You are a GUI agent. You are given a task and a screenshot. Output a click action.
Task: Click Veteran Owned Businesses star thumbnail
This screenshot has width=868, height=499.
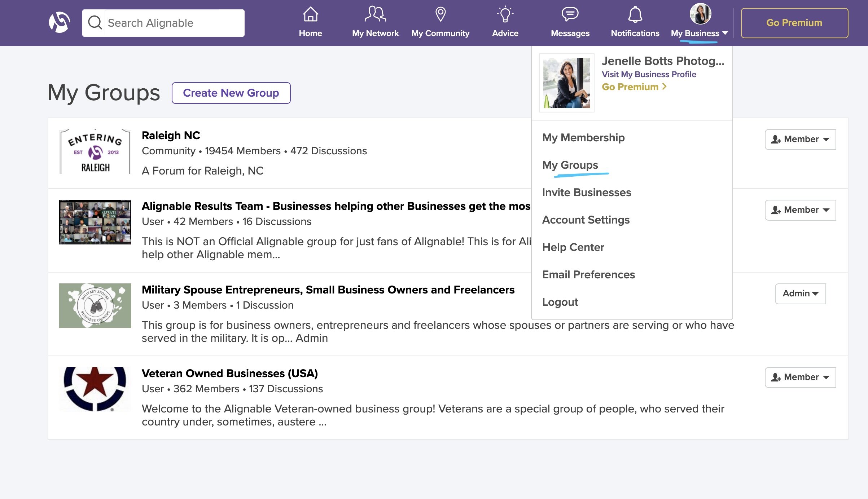pyautogui.click(x=95, y=389)
